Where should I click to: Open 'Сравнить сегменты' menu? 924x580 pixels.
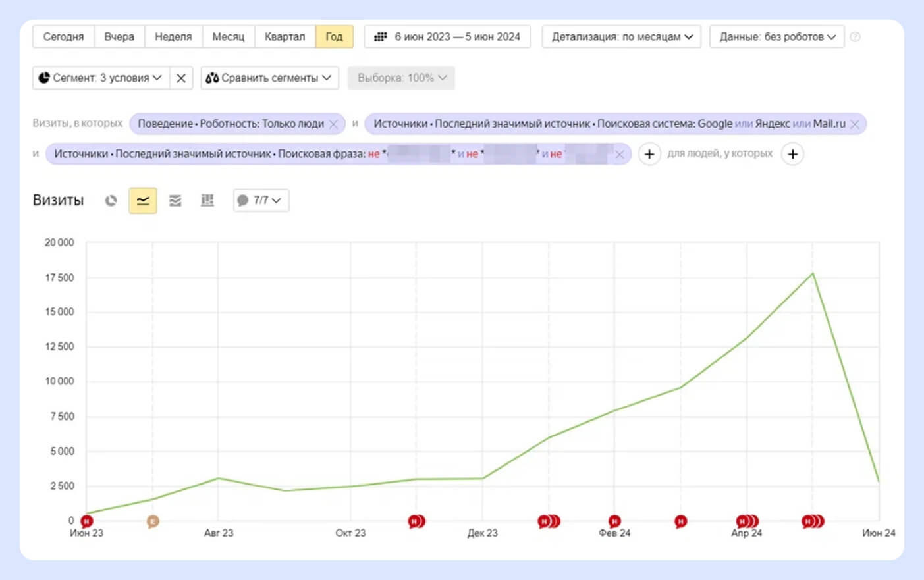(269, 78)
